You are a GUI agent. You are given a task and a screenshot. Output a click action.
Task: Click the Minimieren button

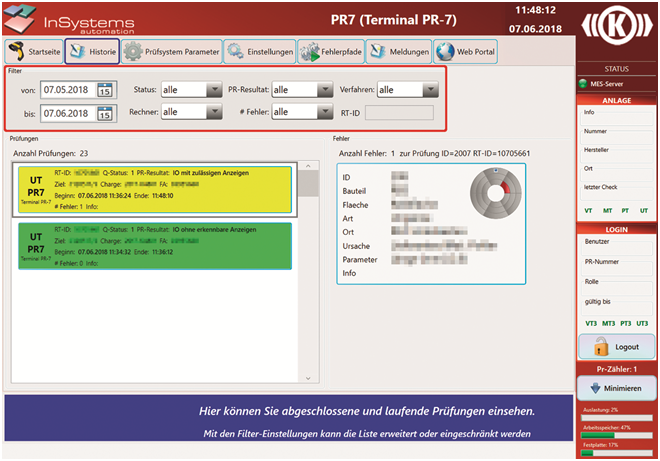click(x=617, y=388)
